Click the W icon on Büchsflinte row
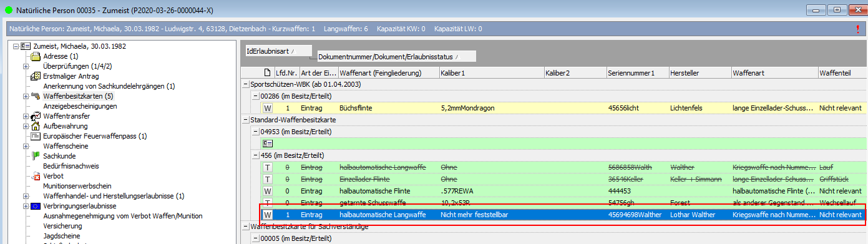Viewport: 868px width, 244px height. (268, 108)
